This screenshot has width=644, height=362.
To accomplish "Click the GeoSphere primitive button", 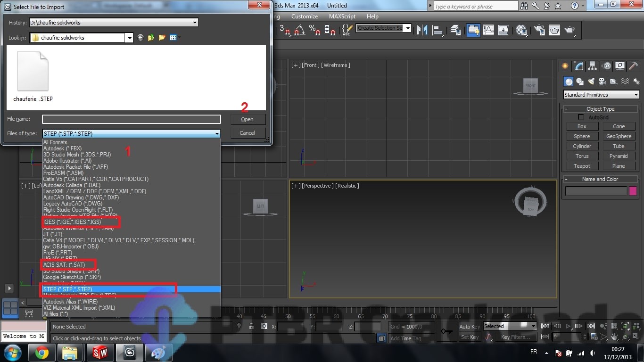I will pos(619,136).
